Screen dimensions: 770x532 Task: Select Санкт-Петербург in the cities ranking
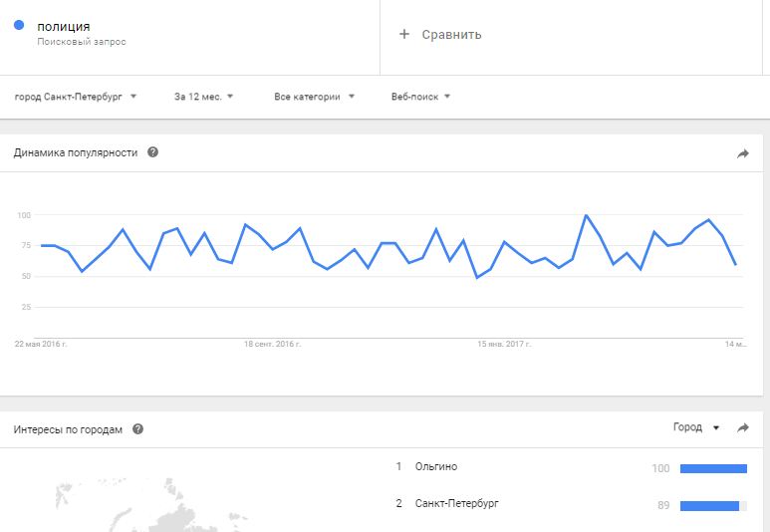tap(456, 503)
